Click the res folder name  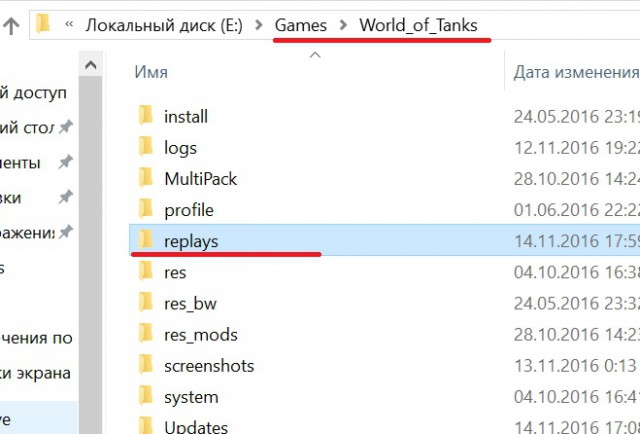click(x=175, y=273)
